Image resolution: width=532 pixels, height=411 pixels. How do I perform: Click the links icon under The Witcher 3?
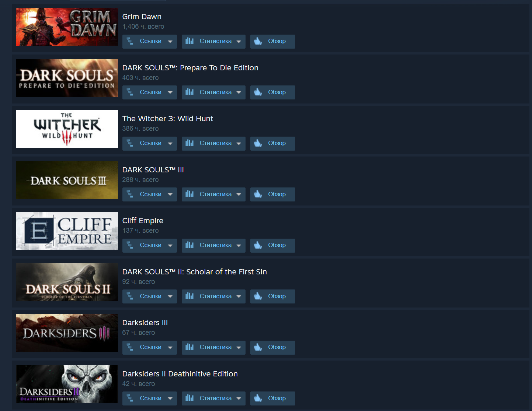[130, 143]
